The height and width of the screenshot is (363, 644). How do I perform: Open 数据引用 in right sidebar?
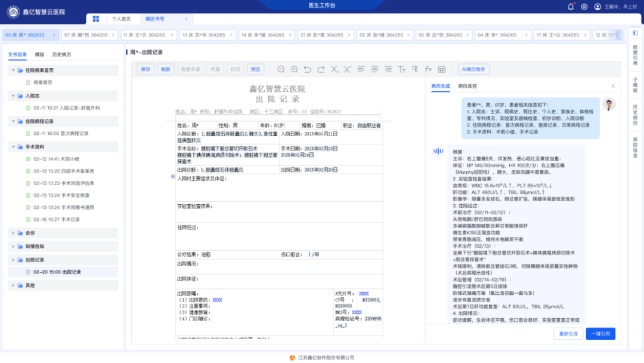(635, 55)
